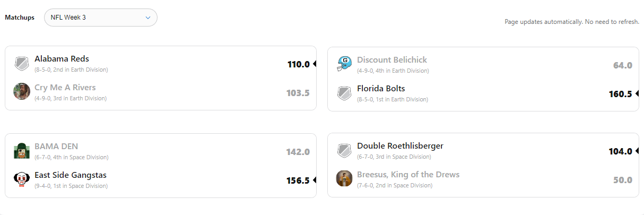Screen dimensions: 644x215
Task: Click the chevron arrow in week selector
Action: 148,18
